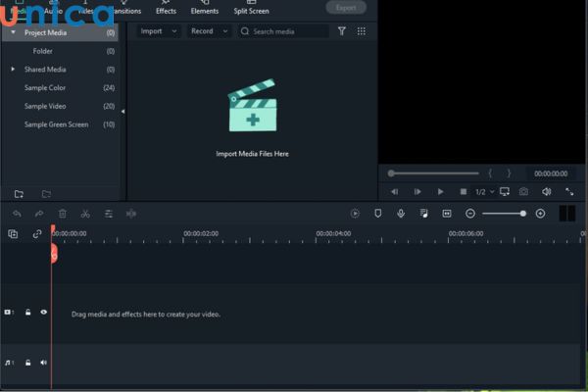Open the Sample Color category

pos(45,88)
